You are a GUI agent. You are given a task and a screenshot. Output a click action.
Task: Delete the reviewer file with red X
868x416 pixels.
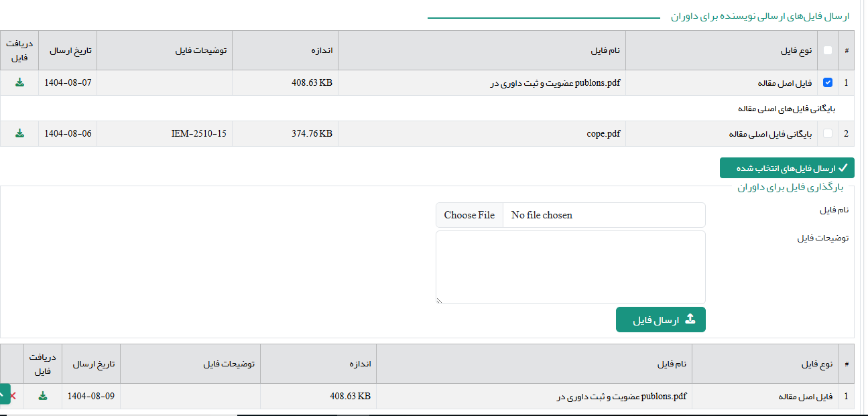(13, 396)
